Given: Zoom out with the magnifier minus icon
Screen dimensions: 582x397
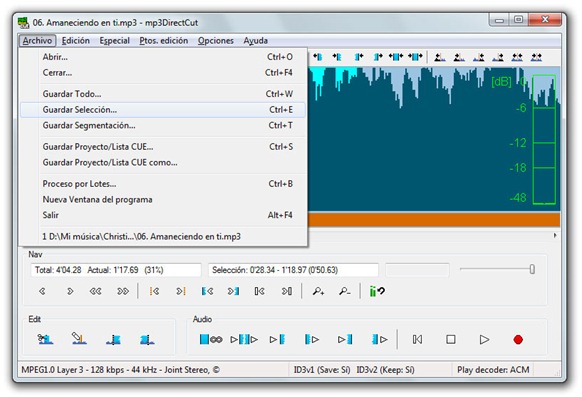Looking at the screenshot, I should 344,291.
